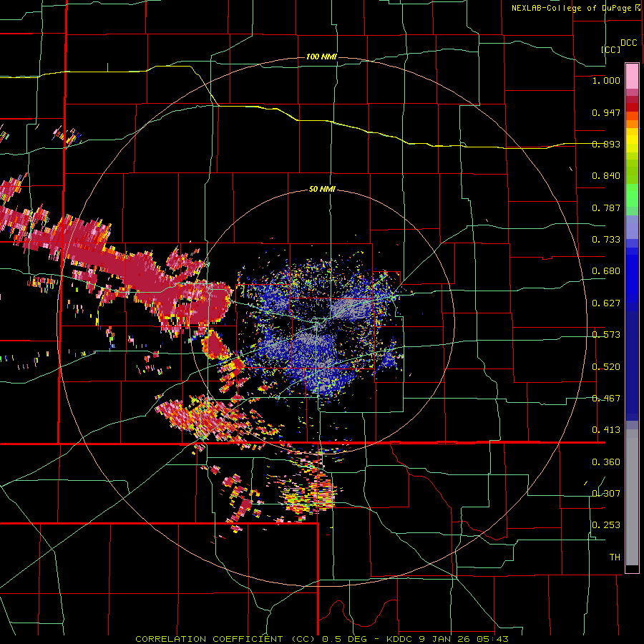Select the 0.307 legend value
The image size is (644, 644).
point(606,493)
